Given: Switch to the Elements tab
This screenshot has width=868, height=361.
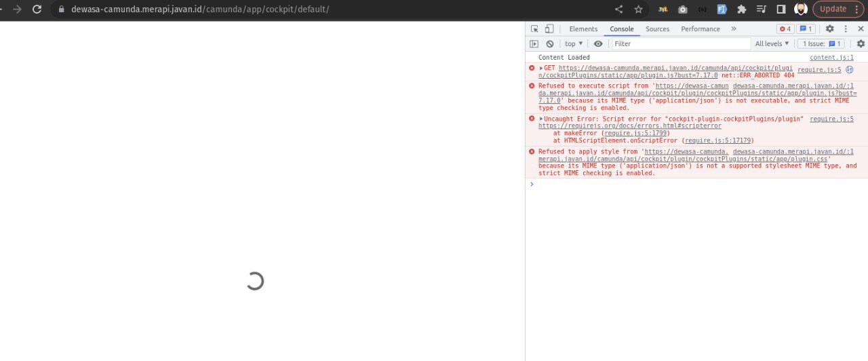Looking at the screenshot, I should [583, 29].
